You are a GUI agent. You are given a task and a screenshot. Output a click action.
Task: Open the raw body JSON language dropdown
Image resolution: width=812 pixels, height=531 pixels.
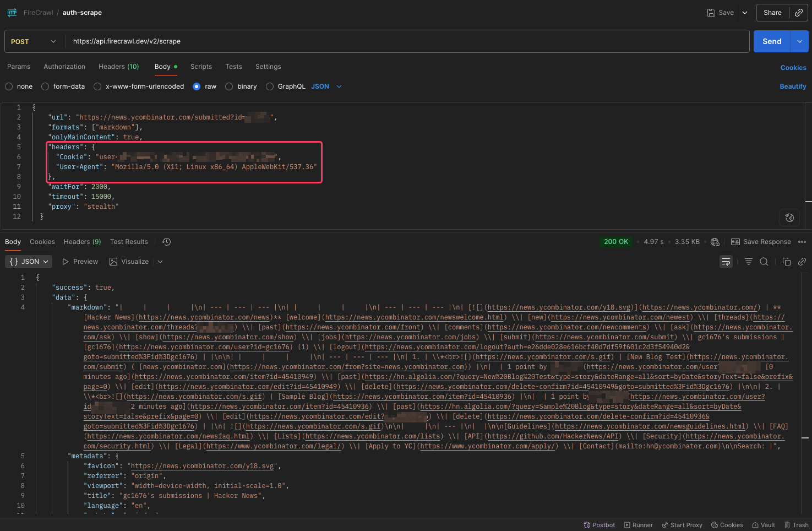point(326,86)
